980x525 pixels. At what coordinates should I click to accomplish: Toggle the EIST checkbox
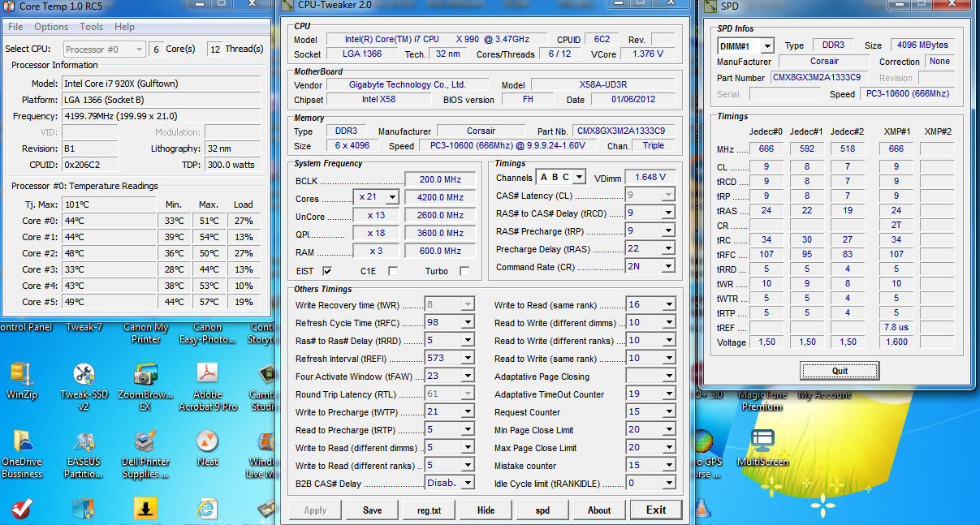tap(327, 271)
